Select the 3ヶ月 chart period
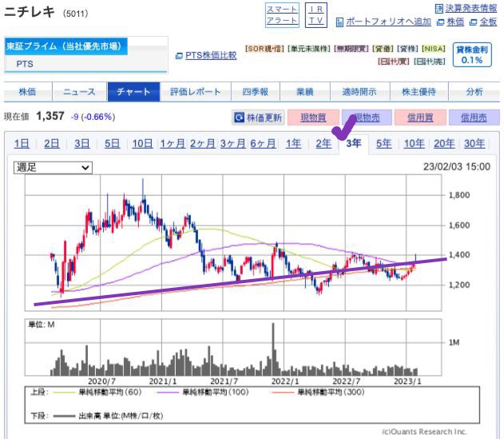The width and height of the screenshot is (504, 439). 232,144
